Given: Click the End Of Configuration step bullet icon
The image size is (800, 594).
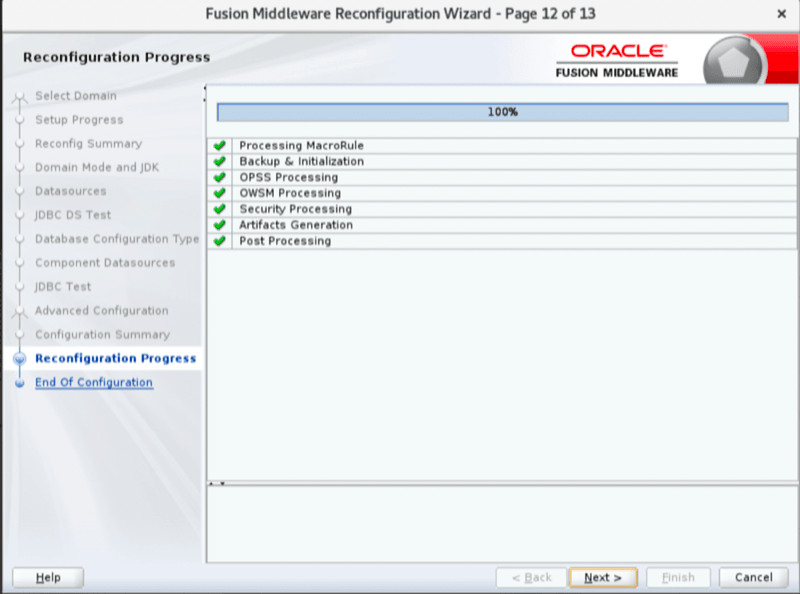Looking at the screenshot, I should [x=19, y=383].
